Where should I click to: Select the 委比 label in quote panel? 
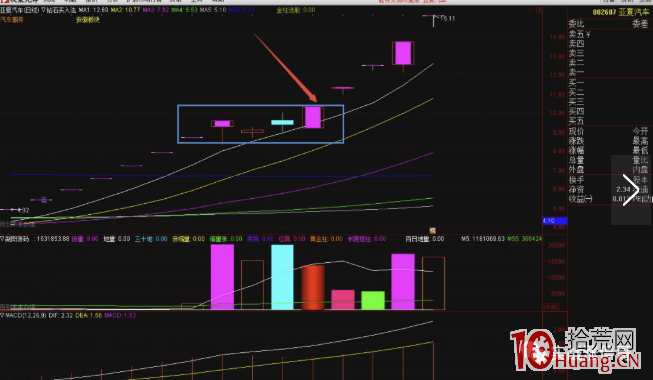point(576,24)
